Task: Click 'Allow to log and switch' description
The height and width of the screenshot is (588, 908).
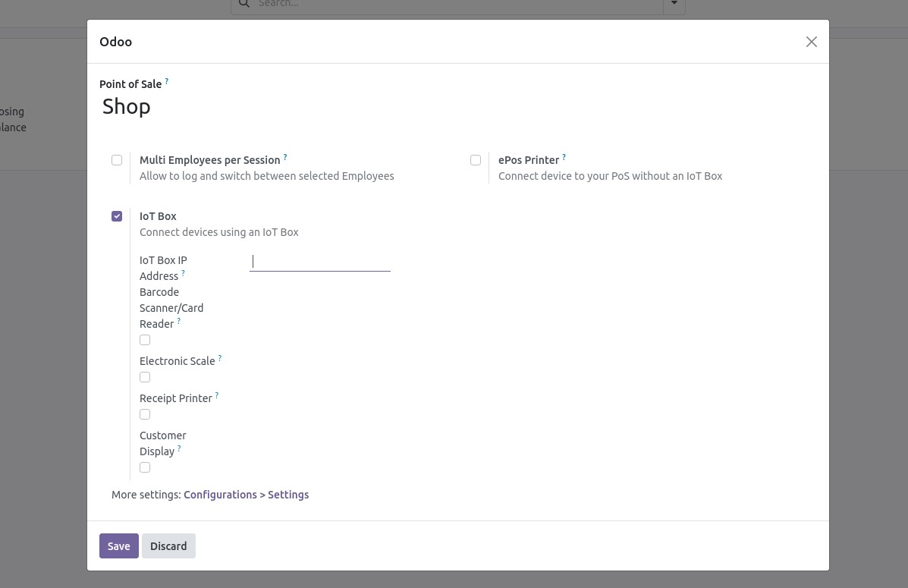Action: 267,176
